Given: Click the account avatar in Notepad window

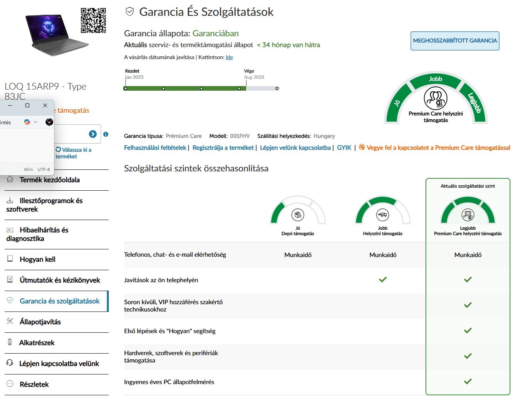Looking at the screenshot, I should tap(49, 122).
